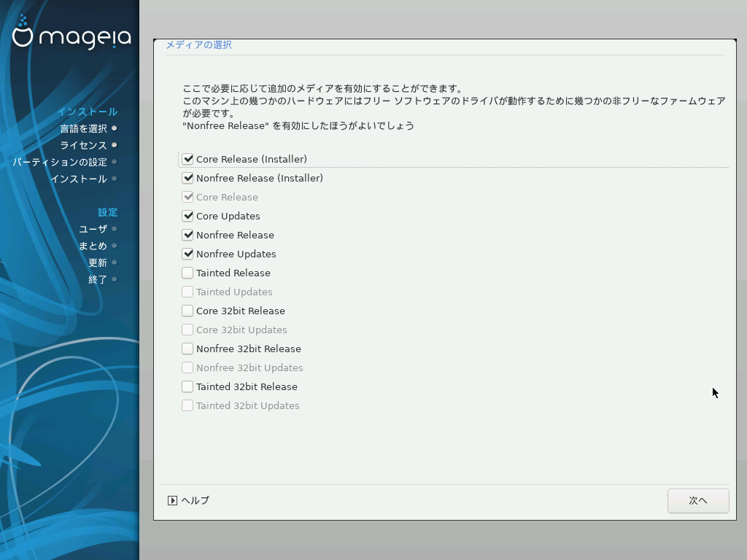This screenshot has height=560, width=747.
Task: Click the 終了 step bullet
Action: tap(115, 279)
